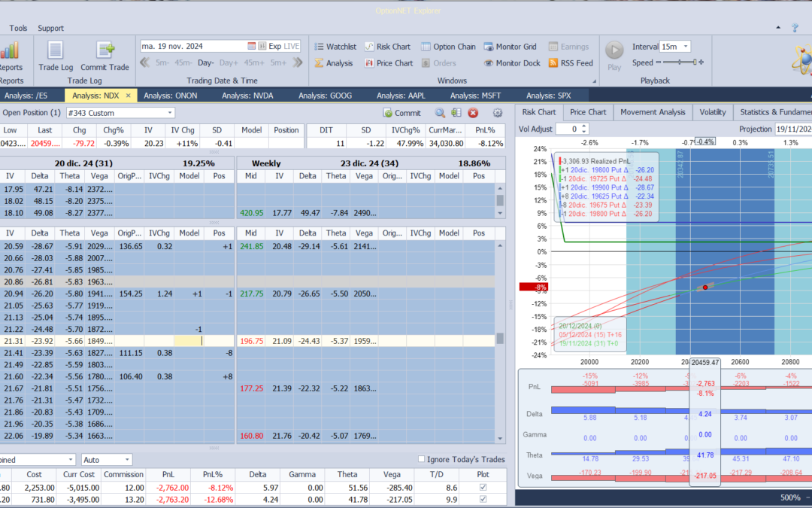Click the -8% red PnL marker label
Screen dimensions: 812x508
click(x=533, y=287)
